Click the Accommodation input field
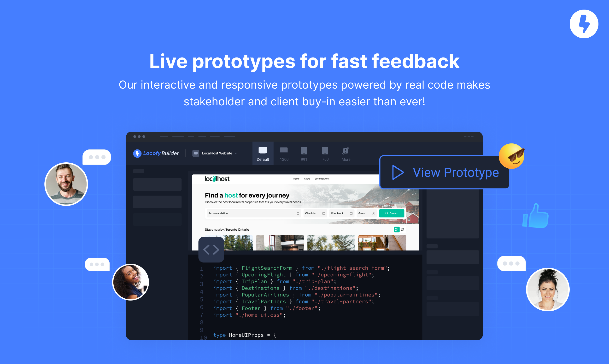Viewport: 609px width, 364px height. tap(252, 213)
